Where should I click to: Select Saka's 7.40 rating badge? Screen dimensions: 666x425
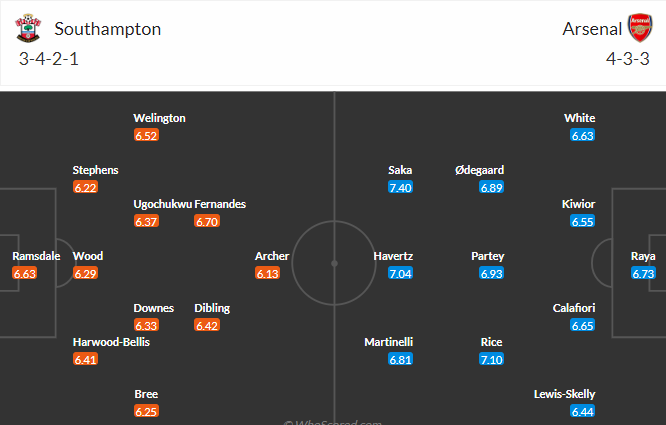click(x=400, y=187)
